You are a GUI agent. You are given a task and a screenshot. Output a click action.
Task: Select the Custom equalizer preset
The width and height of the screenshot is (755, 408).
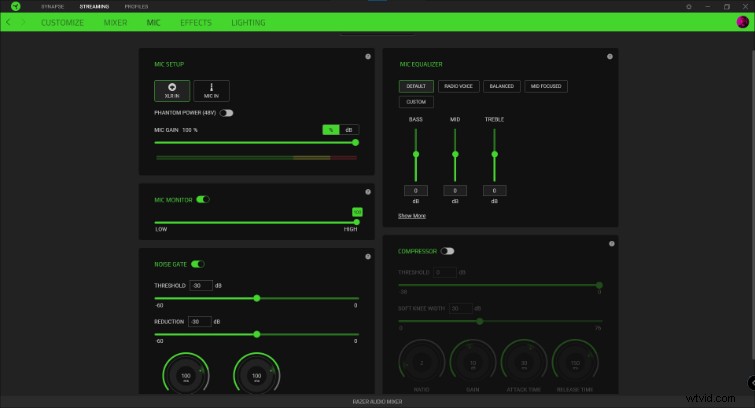tap(416, 102)
